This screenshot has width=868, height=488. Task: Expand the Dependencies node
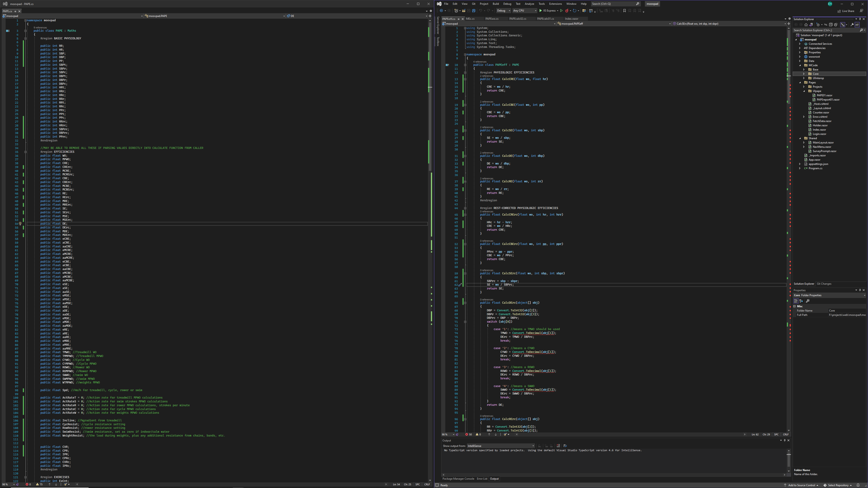click(800, 48)
